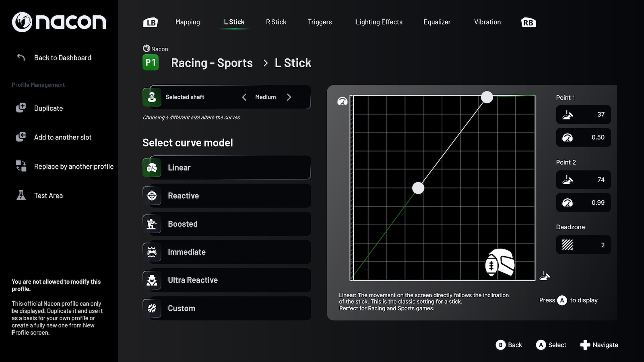Screen dimensions: 644x362
Task: Choose Add to another slot
Action: 63,137
